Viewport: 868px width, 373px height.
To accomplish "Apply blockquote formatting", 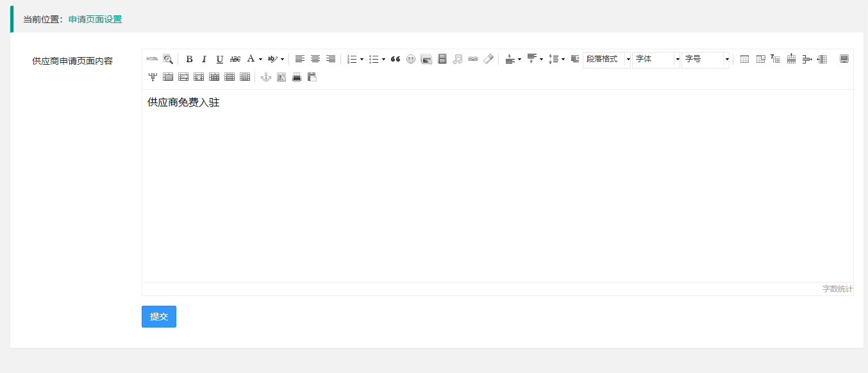I will (x=396, y=59).
